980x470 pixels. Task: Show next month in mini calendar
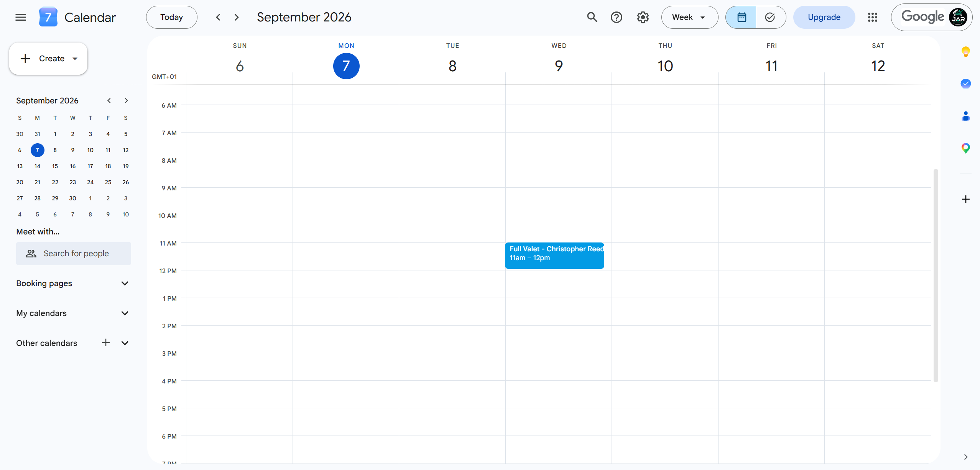point(126,101)
